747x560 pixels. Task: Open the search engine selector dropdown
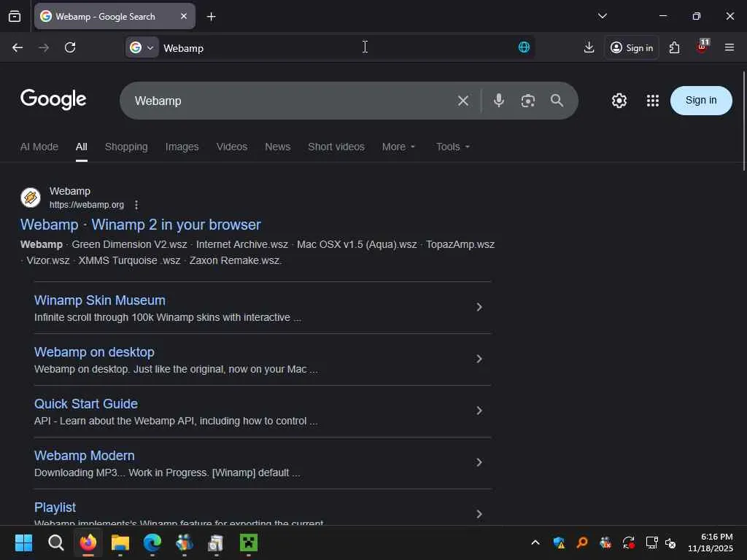(x=142, y=47)
